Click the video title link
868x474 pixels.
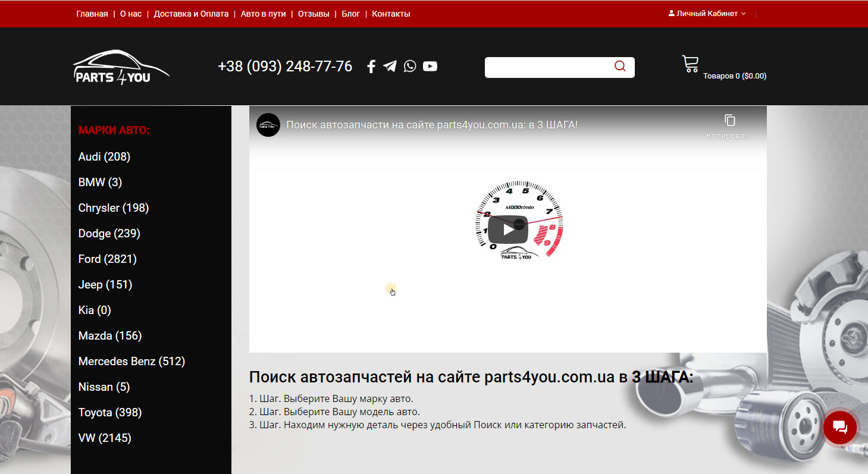(x=432, y=125)
